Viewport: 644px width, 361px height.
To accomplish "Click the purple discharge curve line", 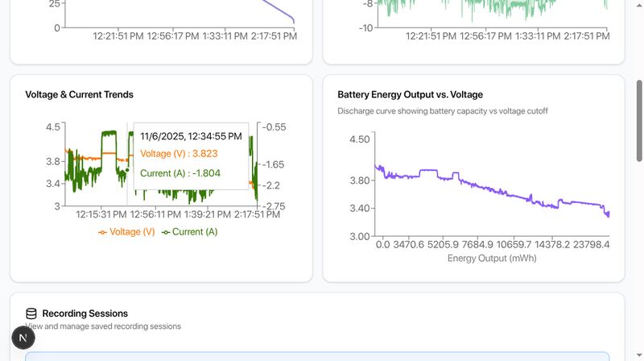I will [483, 185].
